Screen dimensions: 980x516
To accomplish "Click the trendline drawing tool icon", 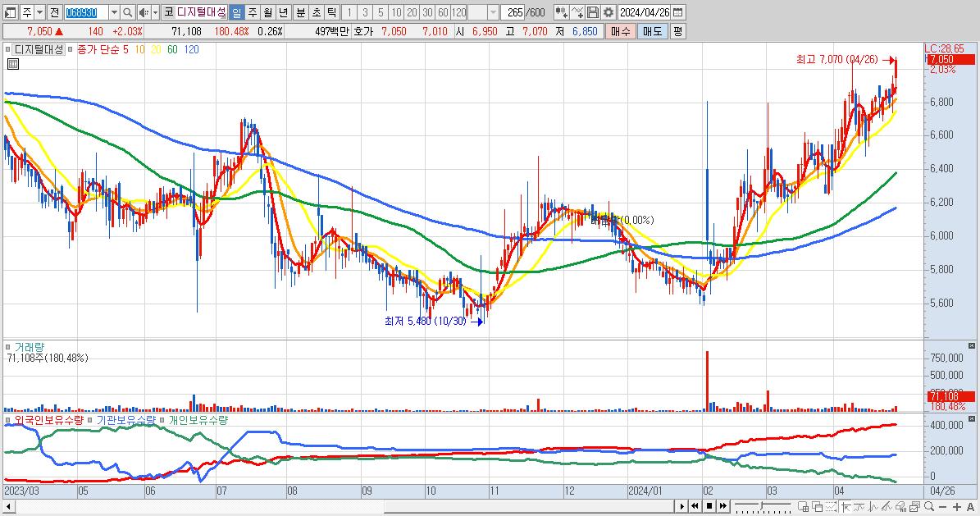I will pyautogui.click(x=887, y=507).
